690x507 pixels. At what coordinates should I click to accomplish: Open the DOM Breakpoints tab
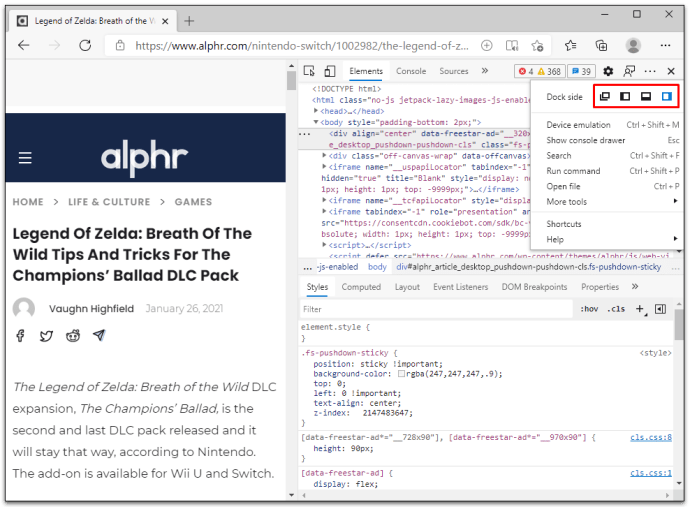(534, 287)
